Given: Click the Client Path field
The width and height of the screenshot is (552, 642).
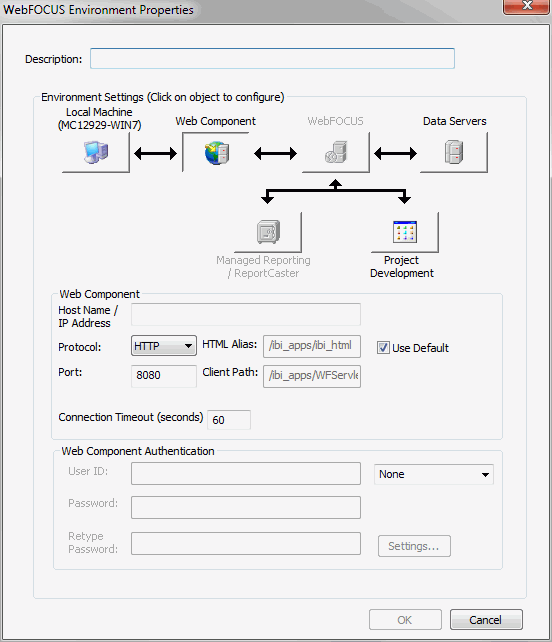Looking at the screenshot, I should coord(312,376).
